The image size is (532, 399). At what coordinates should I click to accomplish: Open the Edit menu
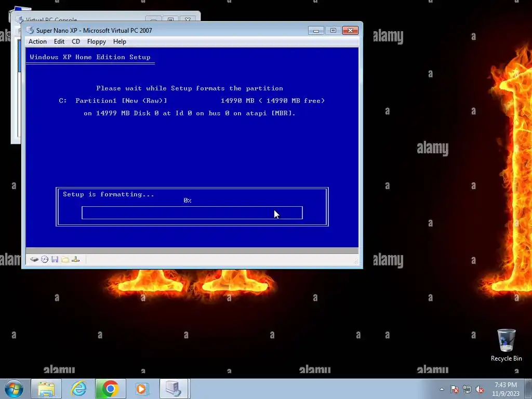[59, 42]
